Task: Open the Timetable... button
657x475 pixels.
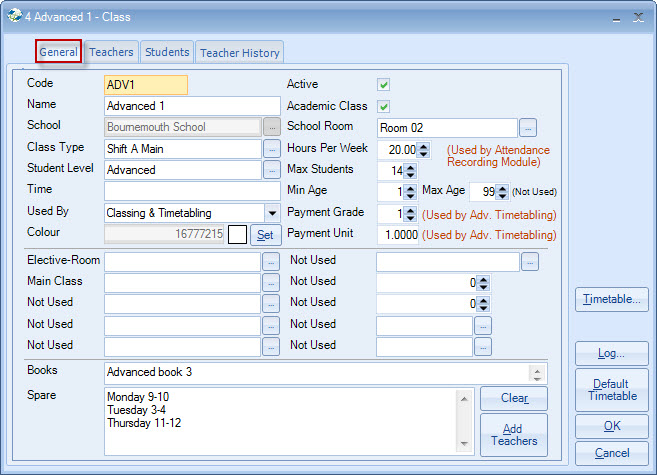Action: pyautogui.click(x=612, y=299)
